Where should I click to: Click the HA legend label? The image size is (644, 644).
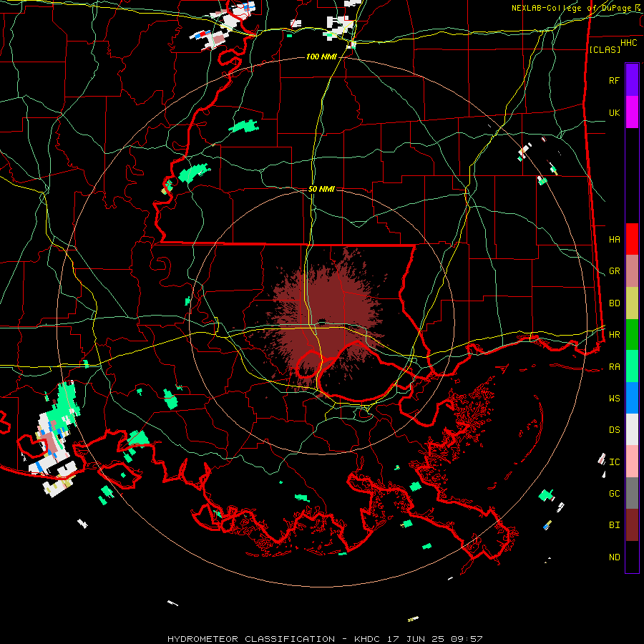[x=614, y=239]
